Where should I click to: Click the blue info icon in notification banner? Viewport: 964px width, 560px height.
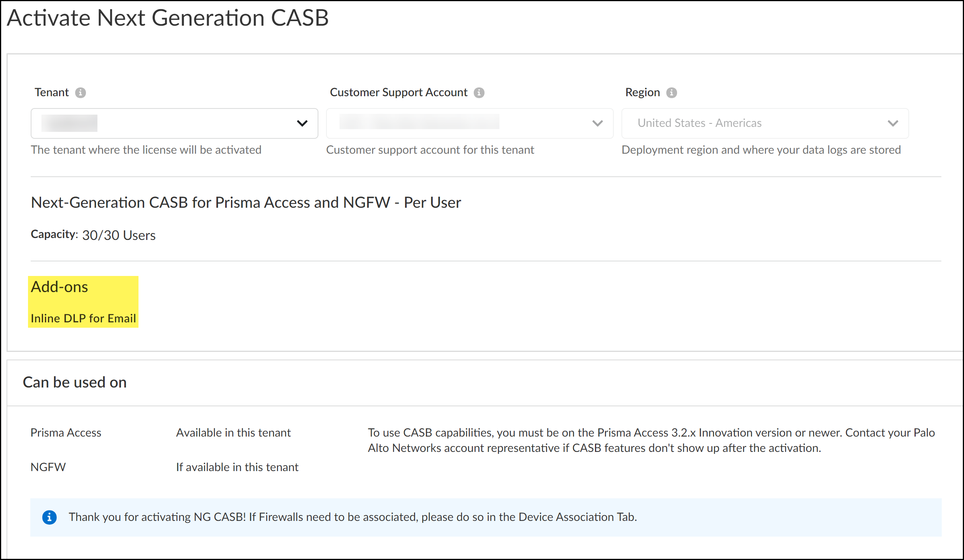tap(49, 517)
